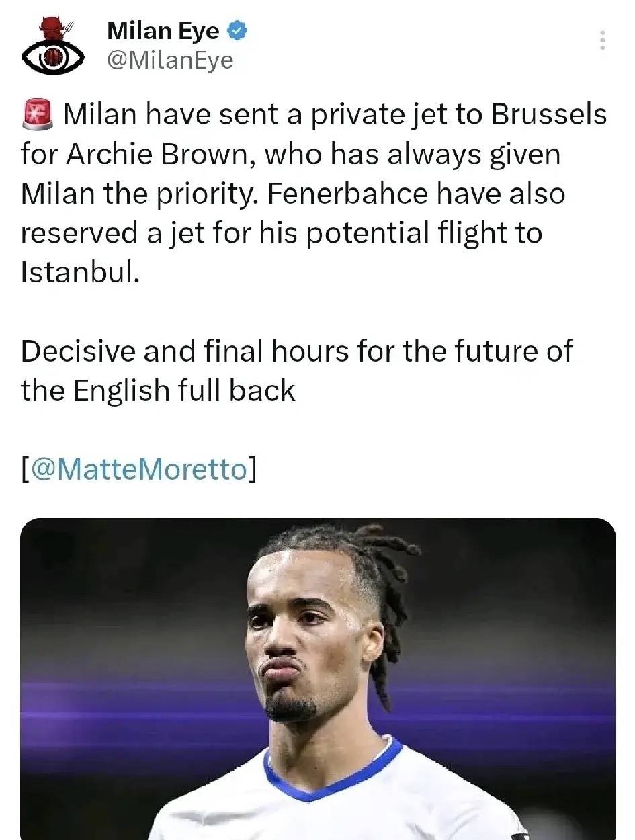Open the attached player photo

click(318, 679)
